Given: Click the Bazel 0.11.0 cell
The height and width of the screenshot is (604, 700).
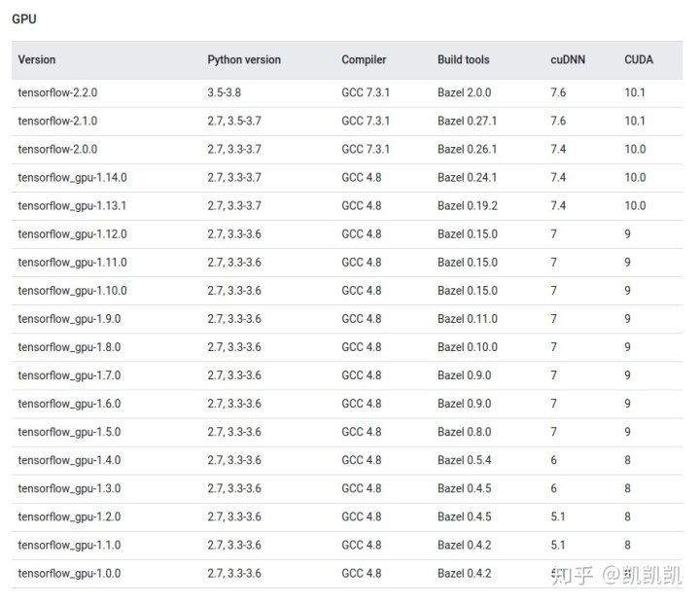Looking at the screenshot, I should (468, 319).
